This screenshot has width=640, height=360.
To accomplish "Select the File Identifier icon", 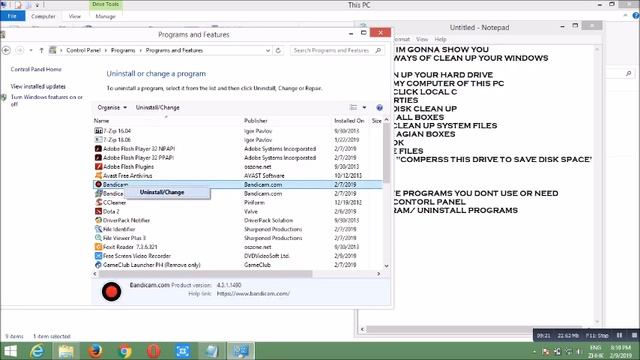I will [x=98, y=229].
